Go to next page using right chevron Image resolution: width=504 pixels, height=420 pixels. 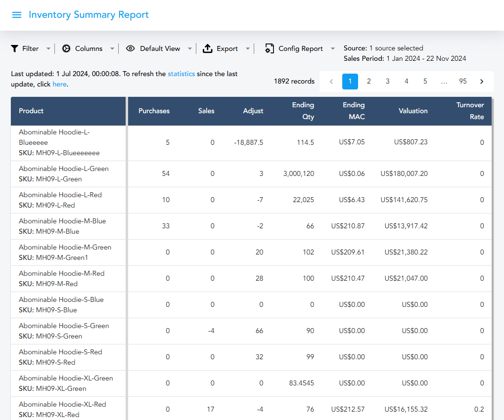482,82
